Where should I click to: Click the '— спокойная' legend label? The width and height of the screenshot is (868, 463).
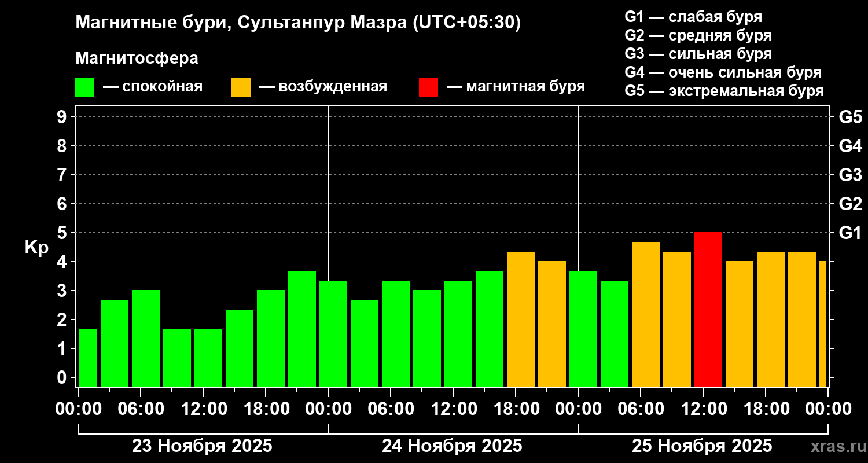[153, 87]
